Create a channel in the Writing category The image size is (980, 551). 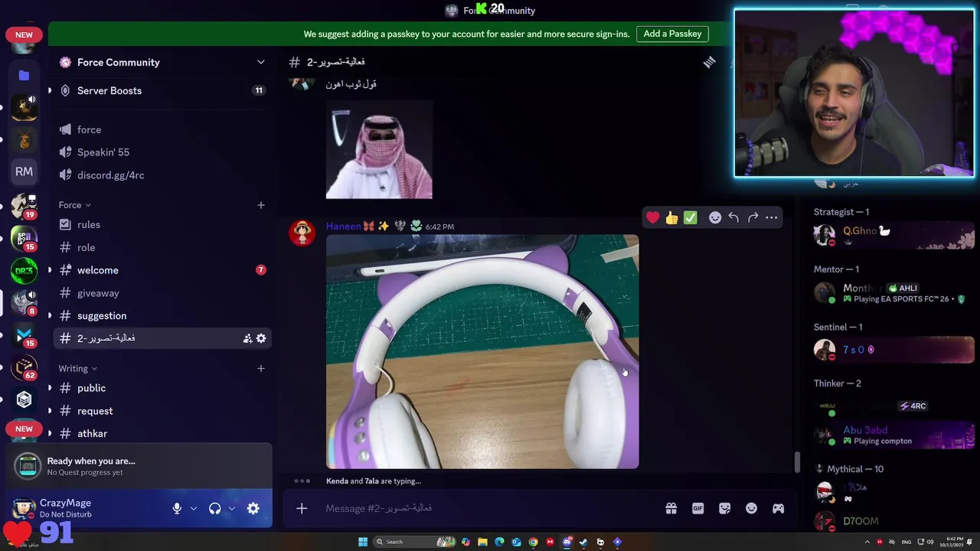tap(260, 368)
